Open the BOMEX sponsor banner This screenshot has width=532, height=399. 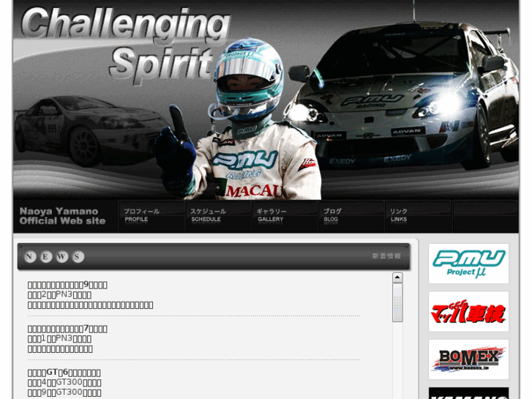pyautogui.click(x=468, y=359)
